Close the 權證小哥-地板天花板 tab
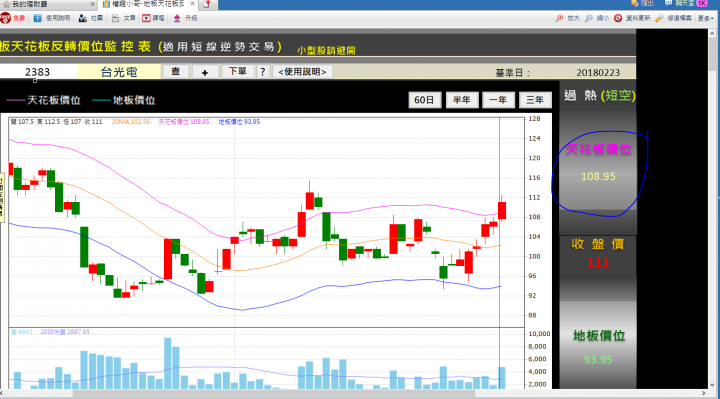This screenshot has width=720, height=399. 192,4
